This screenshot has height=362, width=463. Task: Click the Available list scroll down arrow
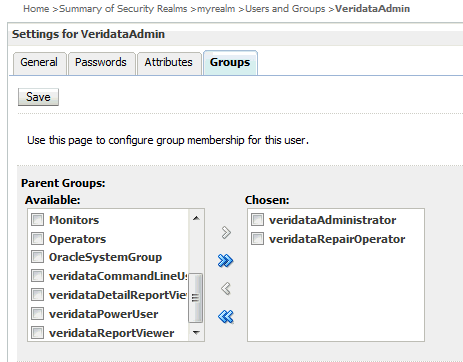196,332
